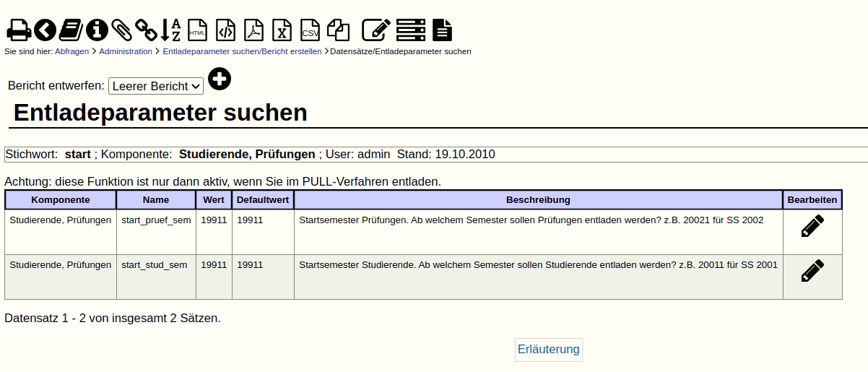Click the printer icon in the toolbar

click(x=18, y=30)
